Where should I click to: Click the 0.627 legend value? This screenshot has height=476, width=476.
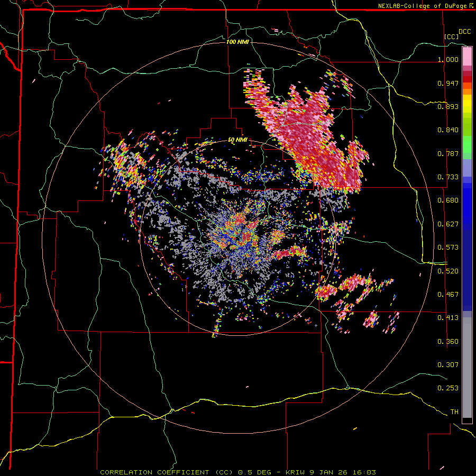pyautogui.click(x=448, y=224)
